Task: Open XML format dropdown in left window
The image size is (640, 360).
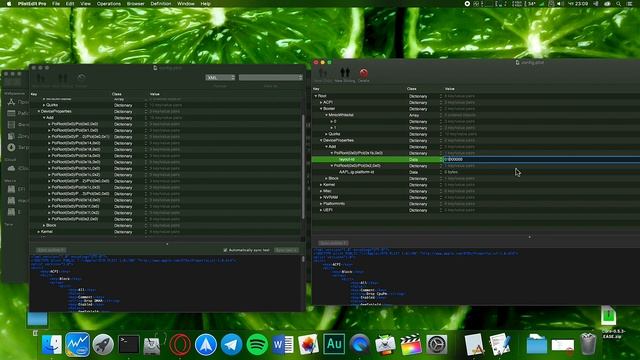Action: 220,77
